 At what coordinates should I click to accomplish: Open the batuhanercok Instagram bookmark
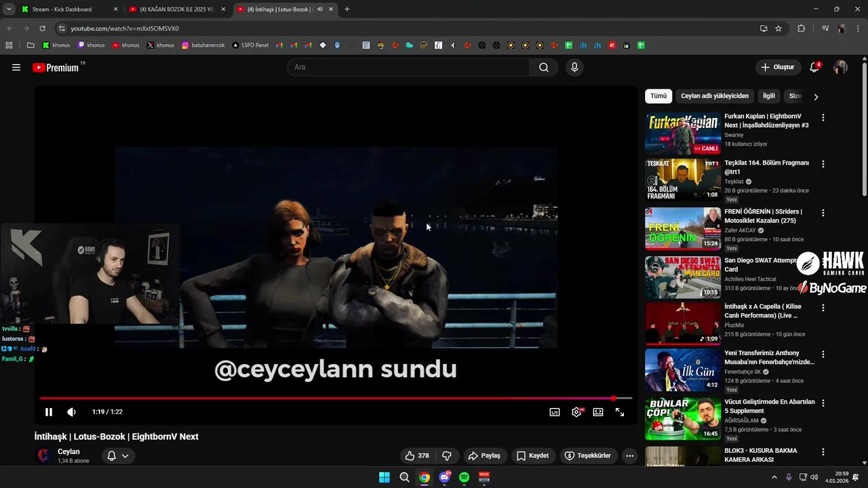click(x=203, y=45)
